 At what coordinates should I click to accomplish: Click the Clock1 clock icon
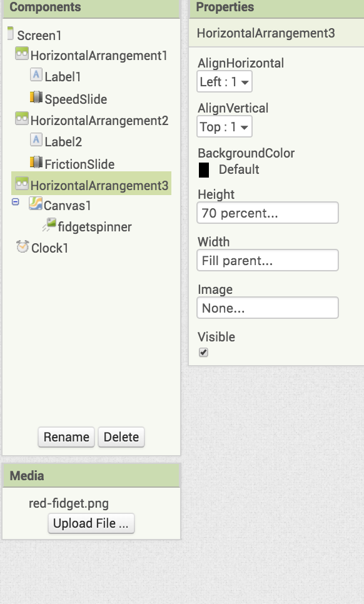click(23, 246)
